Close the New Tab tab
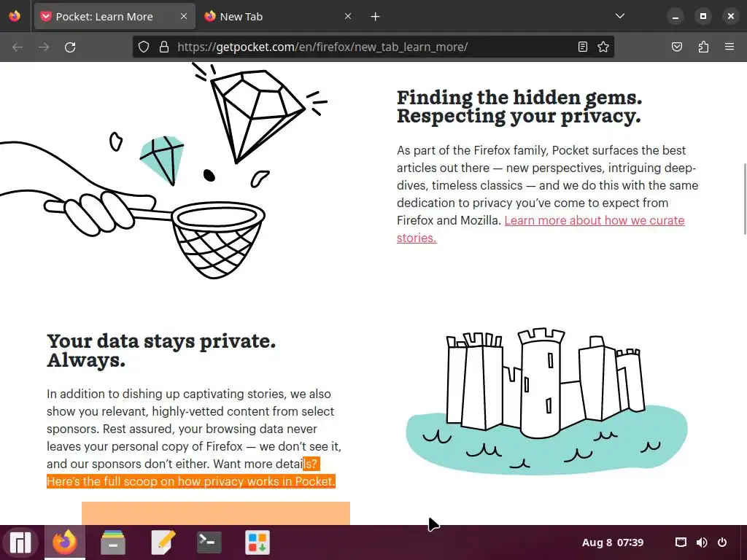The height and width of the screenshot is (560, 747). point(348,17)
